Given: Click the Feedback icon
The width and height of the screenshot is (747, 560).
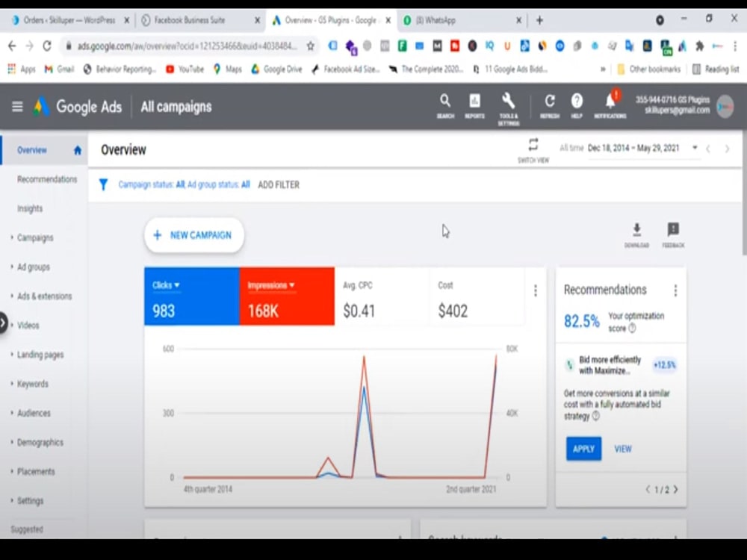Looking at the screenshot, I should click(x=673, y=234).
